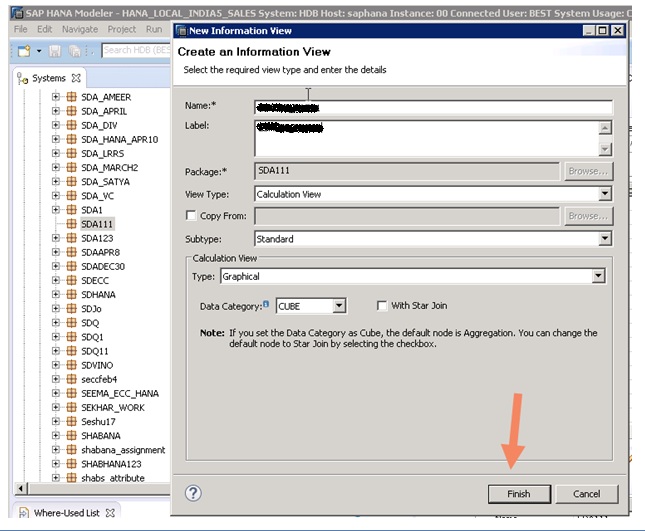Screen dimensions: 645x531
Task: Open the Project menu
Action: pyautogui.click(x=122, y=29)
